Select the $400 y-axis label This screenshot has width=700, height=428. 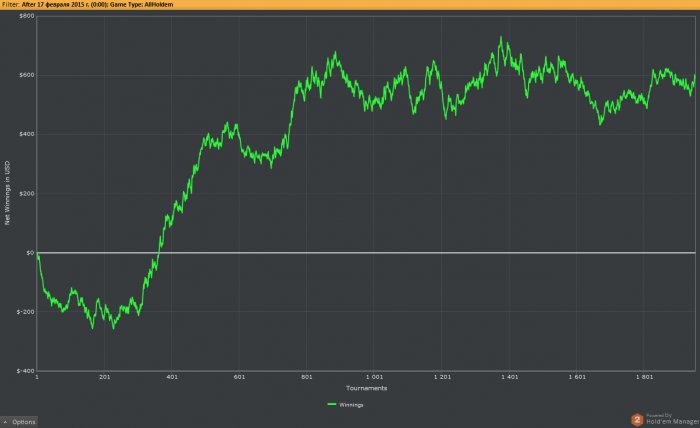[26, 134]
